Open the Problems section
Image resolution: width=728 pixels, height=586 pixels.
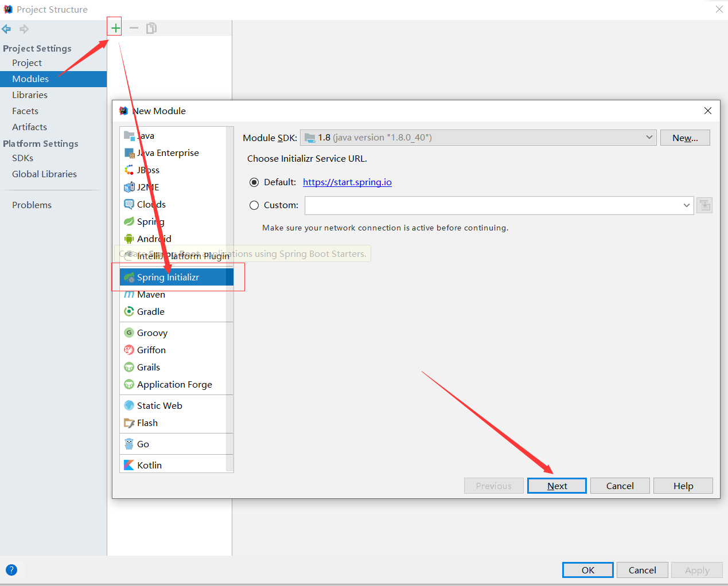[x=32, y=205]
